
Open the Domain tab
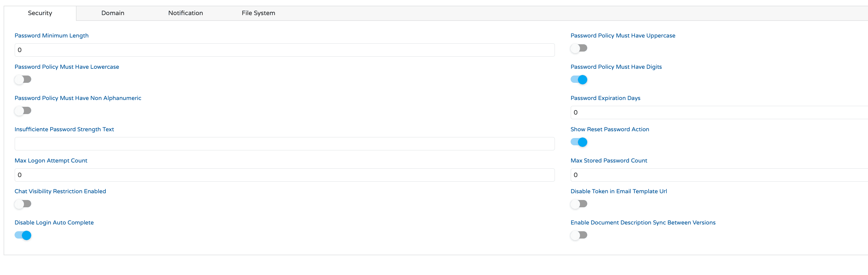pyautogui.click(x=113, y=13)
